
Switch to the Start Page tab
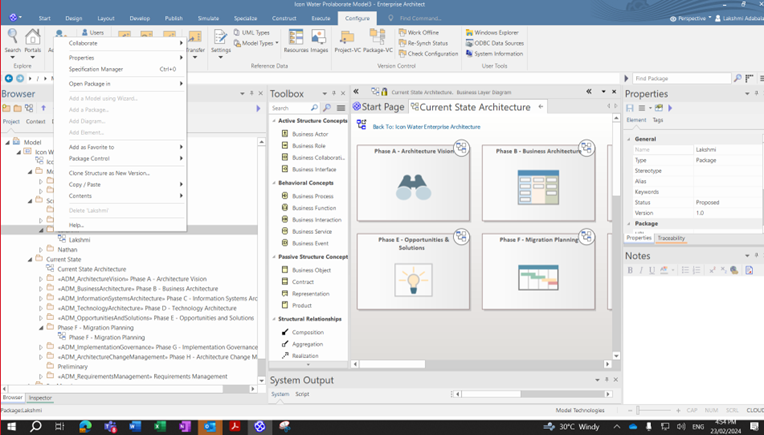click(379, 107)
